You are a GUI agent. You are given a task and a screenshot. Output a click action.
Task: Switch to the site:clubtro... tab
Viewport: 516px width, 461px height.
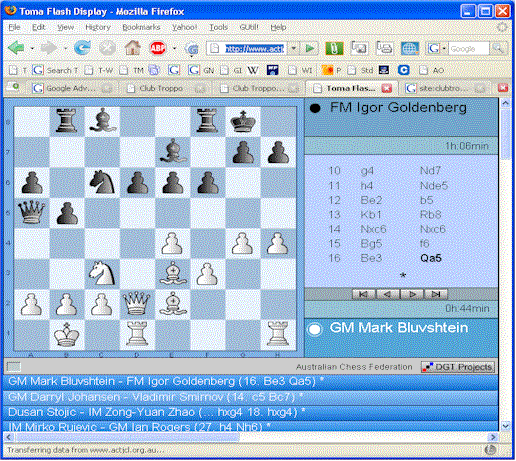[446, 88]
